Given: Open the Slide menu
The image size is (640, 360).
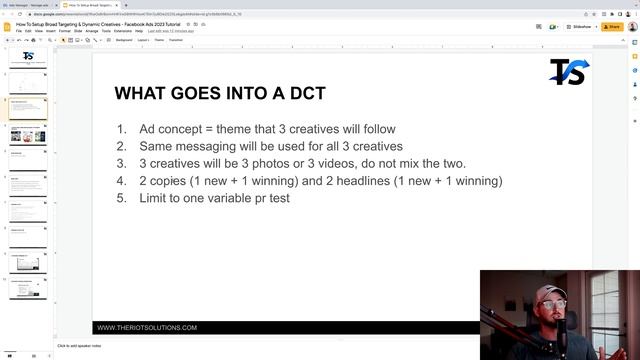Looking at the screenshot, I should [78, 31].
